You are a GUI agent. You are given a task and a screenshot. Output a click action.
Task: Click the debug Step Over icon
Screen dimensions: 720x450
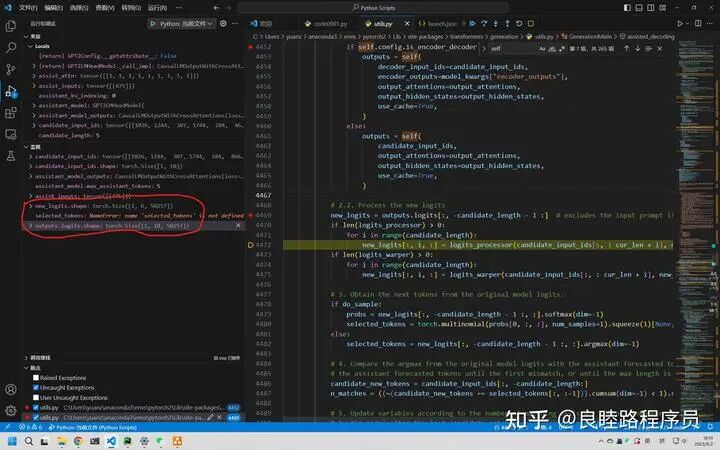484,23
